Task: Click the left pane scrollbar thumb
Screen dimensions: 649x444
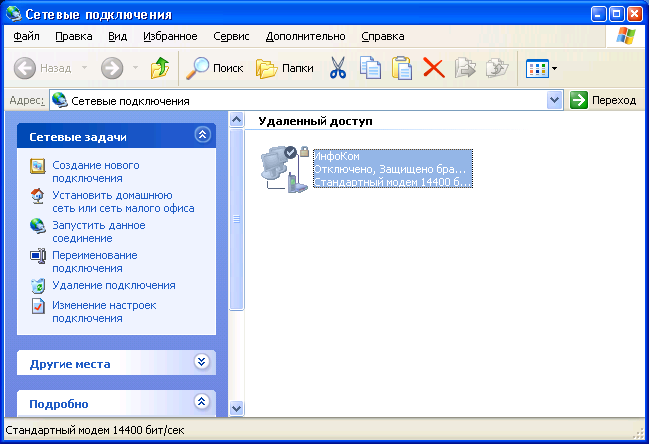Action: click(x=236, y=219)
